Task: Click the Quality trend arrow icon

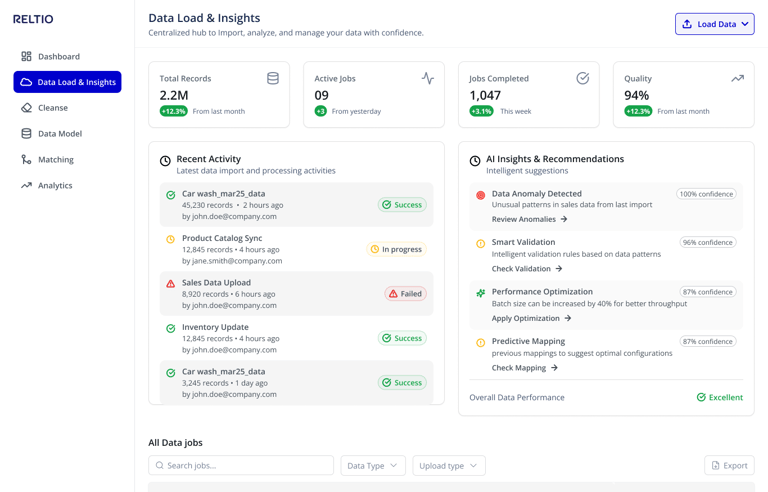Action: coord(737,78)
